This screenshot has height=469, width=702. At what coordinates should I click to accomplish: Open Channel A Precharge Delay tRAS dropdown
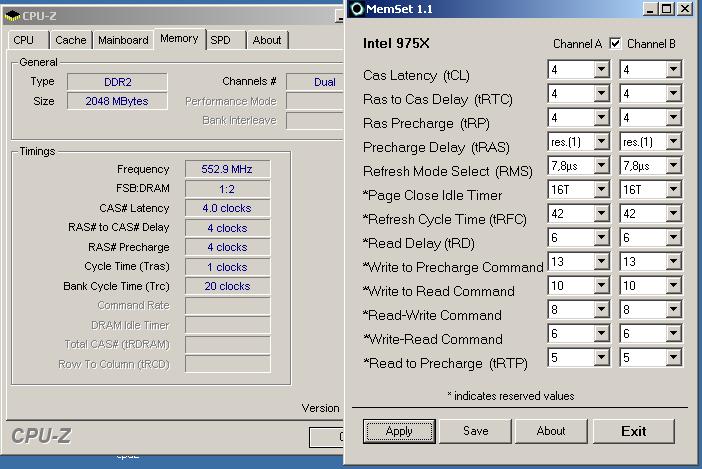coord(602,142)
